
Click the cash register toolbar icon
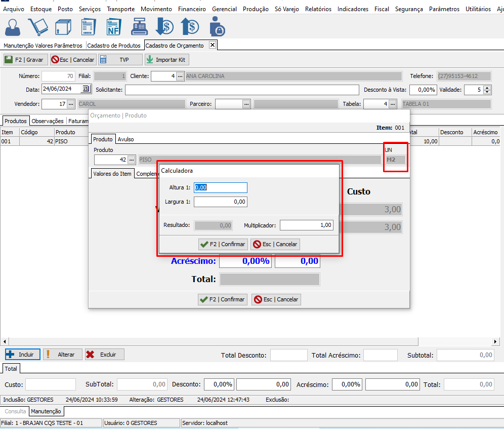click(139, 26)
